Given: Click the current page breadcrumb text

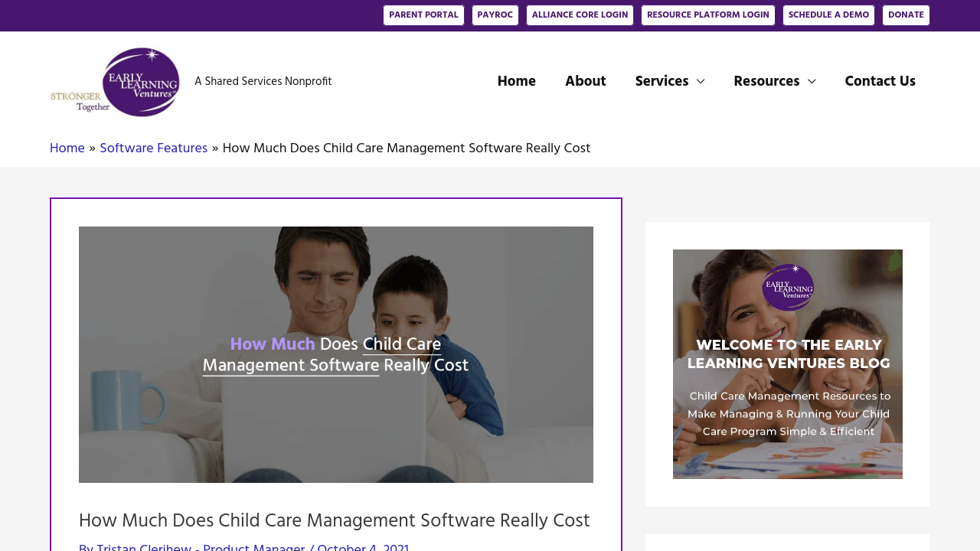Looking at the screenshot, I should tap(407, 148).
